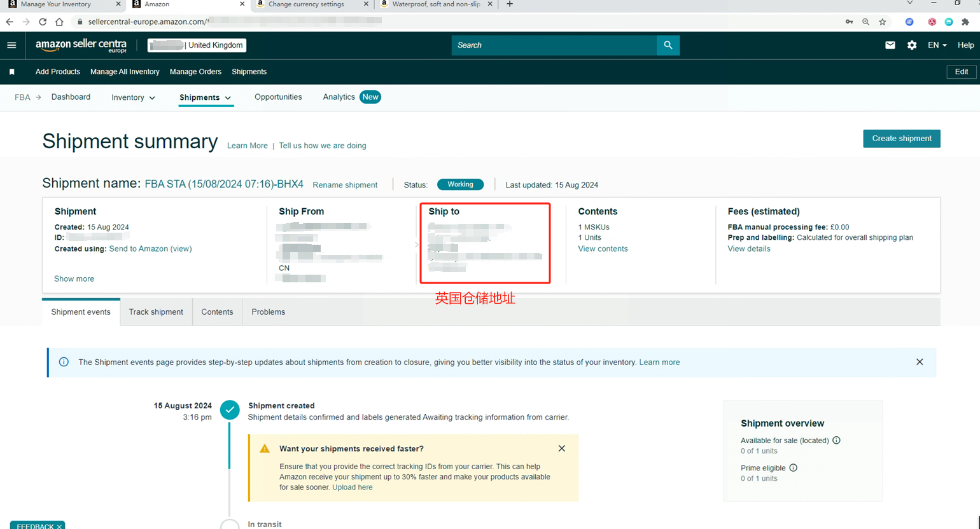This screenshot has width=980, height=529.
Task: Click the Edit button
Action: click(962, 72)
